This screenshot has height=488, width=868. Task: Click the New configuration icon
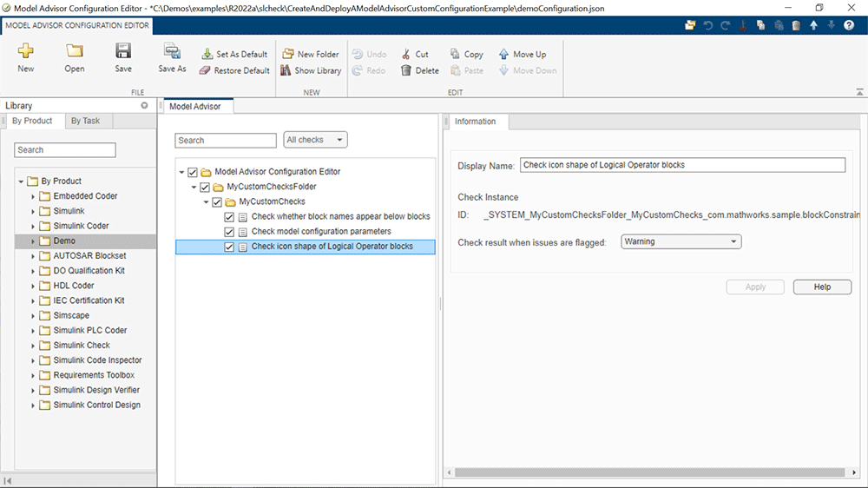click(x=26, y=52)
